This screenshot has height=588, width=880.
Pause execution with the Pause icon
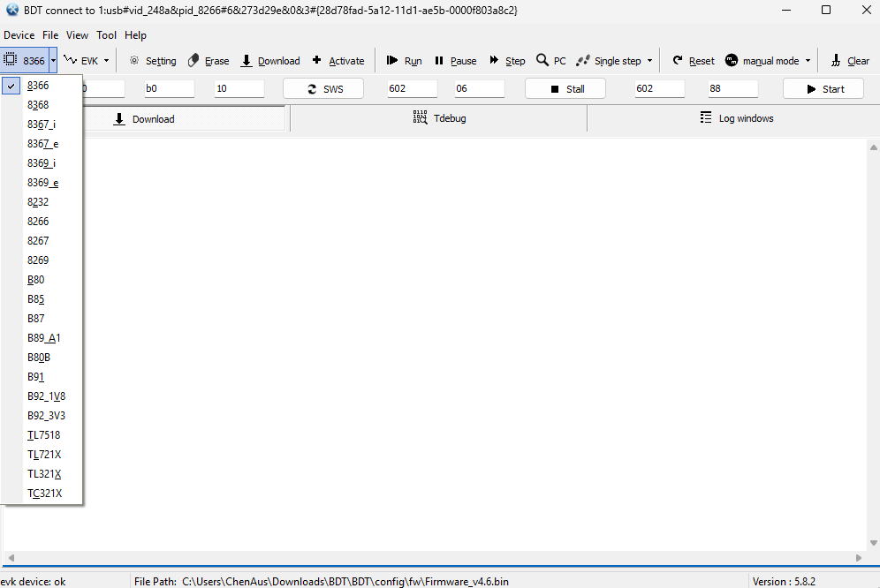click(439, 61)
